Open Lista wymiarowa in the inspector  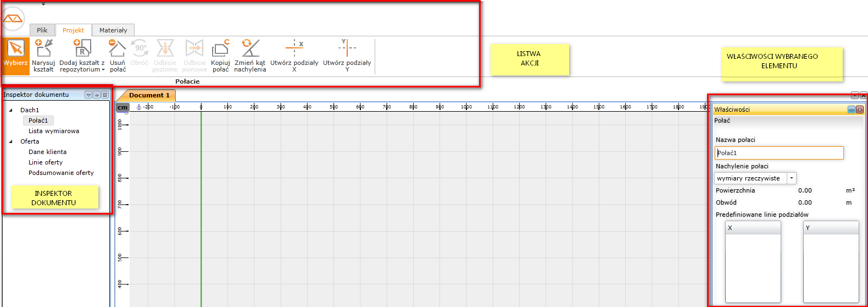pos(54,131)
